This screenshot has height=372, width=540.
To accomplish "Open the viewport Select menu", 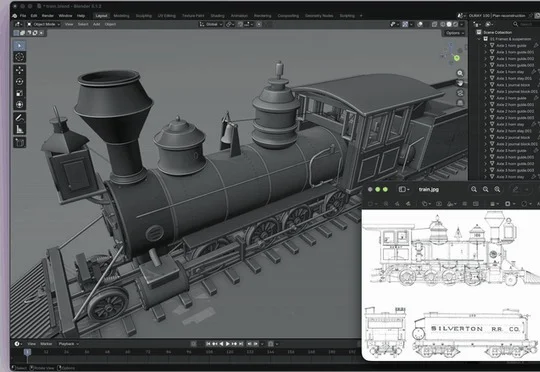I will pos(83,24).
